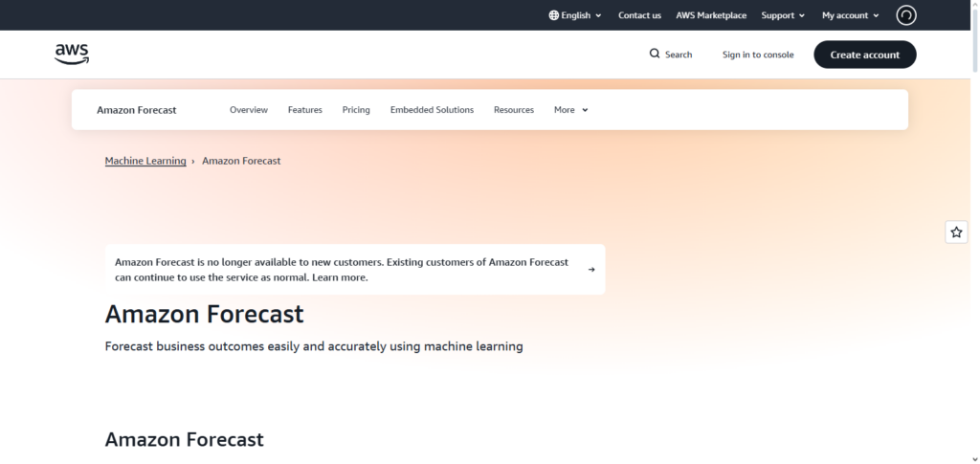Click the globe language icon
Screen dimensions: 980x464
point(554,15)
